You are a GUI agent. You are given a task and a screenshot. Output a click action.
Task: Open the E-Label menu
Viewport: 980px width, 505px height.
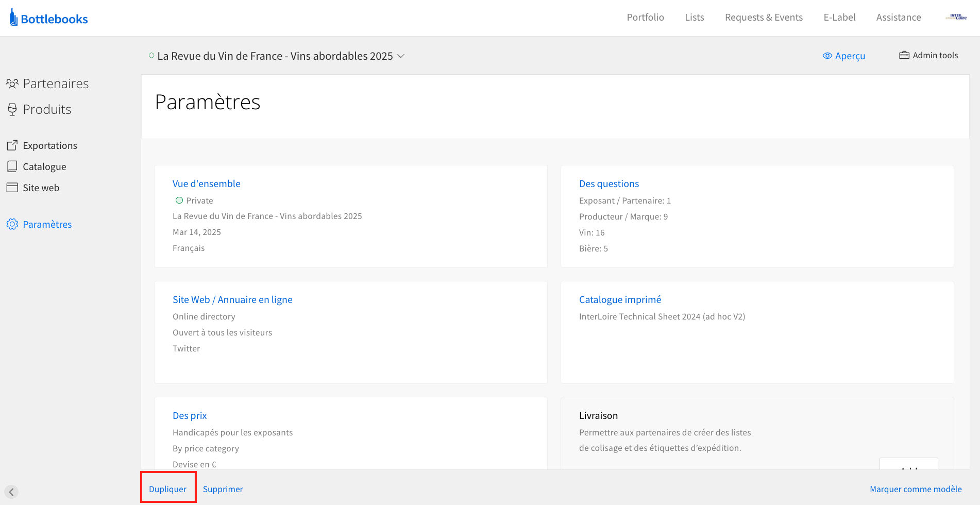click(839, 18)
